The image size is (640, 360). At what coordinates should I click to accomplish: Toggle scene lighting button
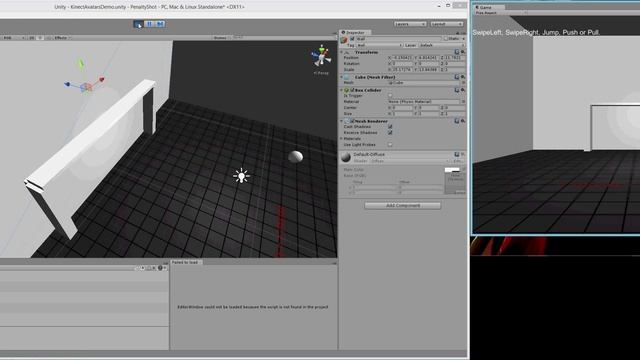(x=40, y=38)
